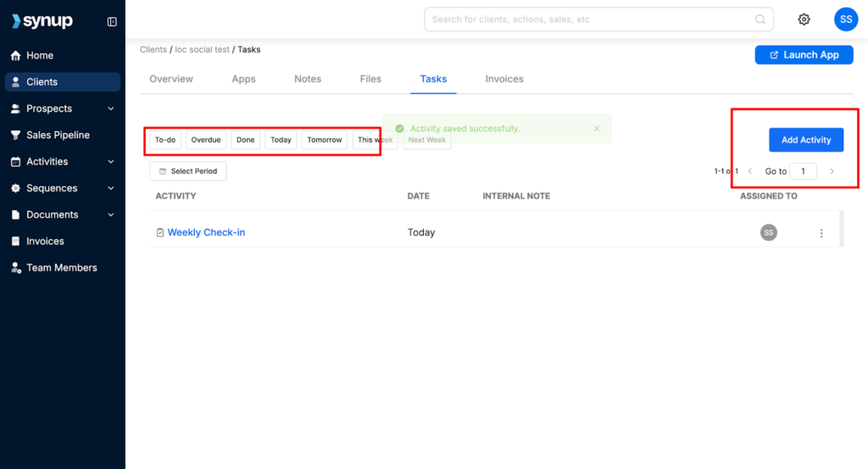Open Sales Pipeline from the sidebar
The height and width of the screenshot is (469, 868).
[58, 135]
